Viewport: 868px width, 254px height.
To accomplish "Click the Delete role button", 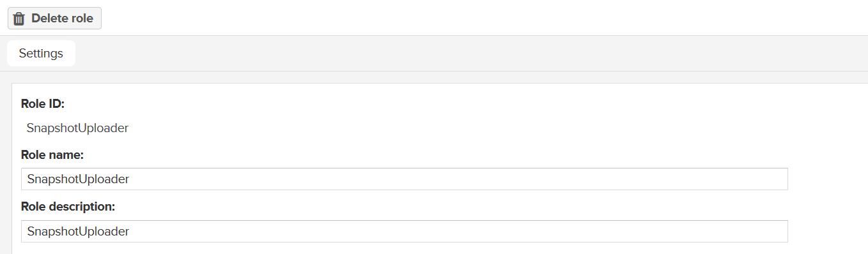I will [54, 19].
